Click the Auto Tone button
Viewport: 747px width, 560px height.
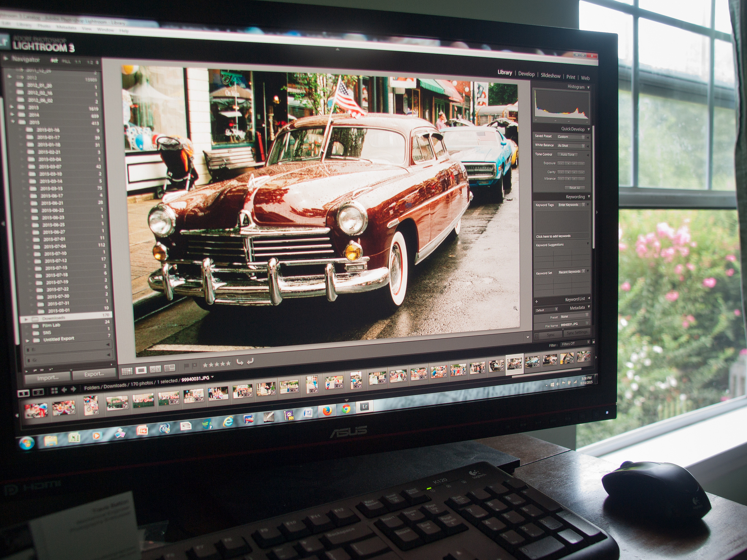567,155
